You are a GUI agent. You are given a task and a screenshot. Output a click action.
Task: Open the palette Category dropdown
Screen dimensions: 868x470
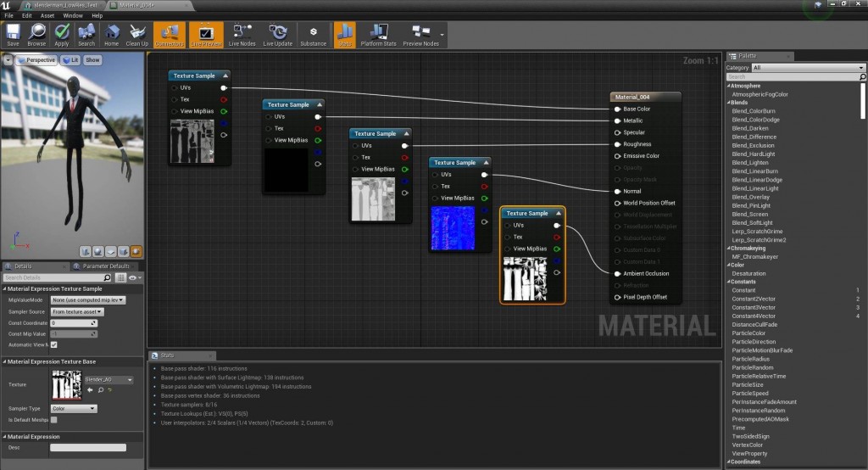point(808,68)
